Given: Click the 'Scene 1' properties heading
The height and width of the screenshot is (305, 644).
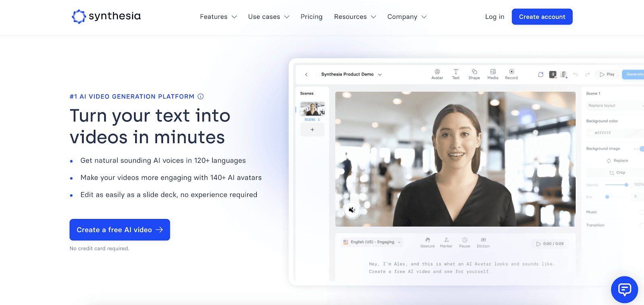Looking at the screenshot, I should tap(593, 94).
